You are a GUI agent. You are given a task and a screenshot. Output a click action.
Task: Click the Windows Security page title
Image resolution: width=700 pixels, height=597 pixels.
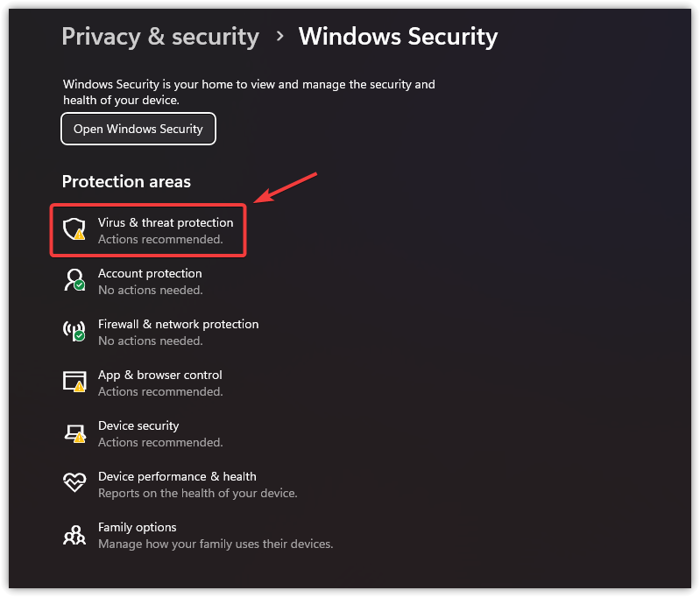[398, 37]
